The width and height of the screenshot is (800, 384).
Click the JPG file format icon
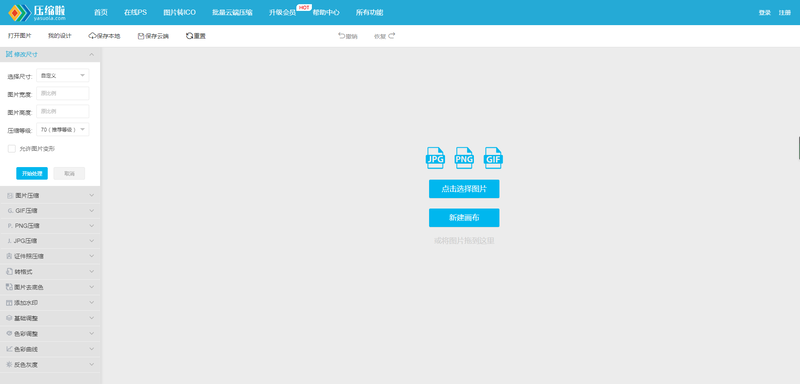(x=435, y=158)
